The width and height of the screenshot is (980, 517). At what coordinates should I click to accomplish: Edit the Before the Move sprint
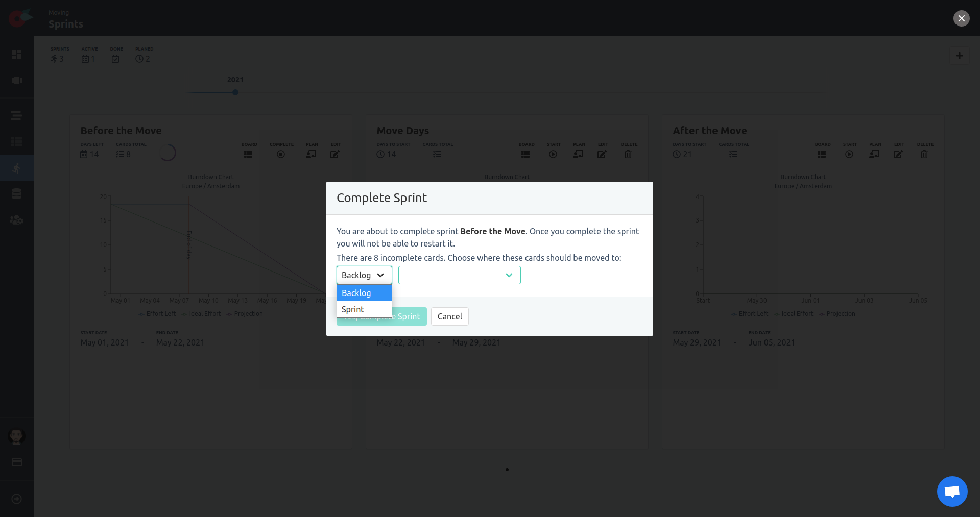click(335, 154)
